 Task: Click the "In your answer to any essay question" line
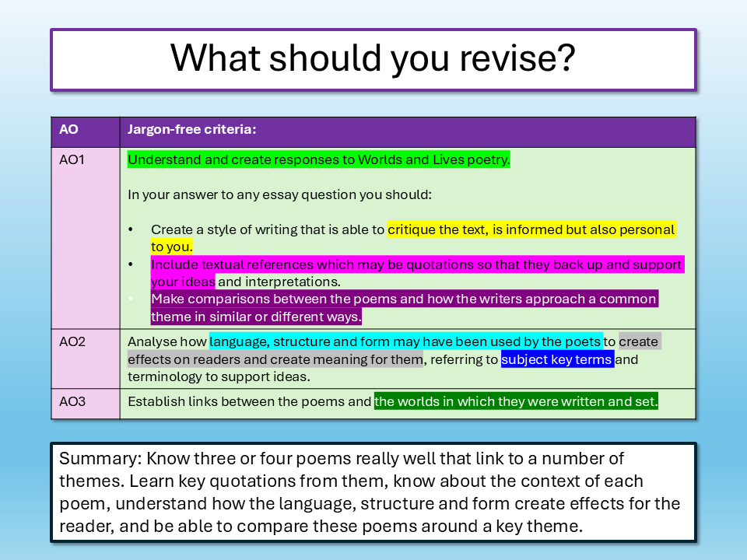pos(279,194)
